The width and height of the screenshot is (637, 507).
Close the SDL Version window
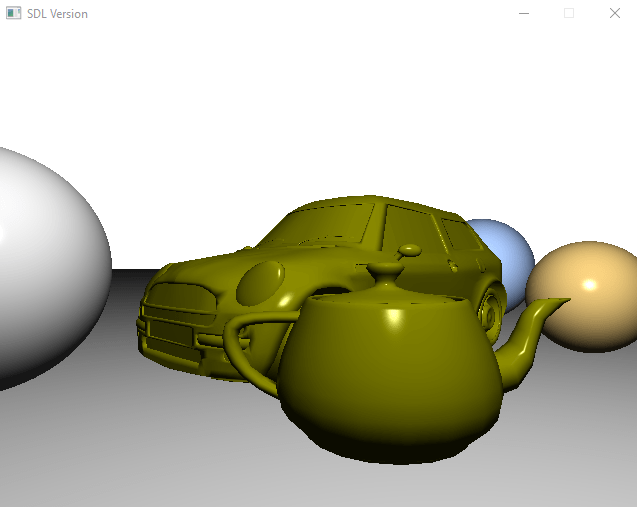coord(614,13)
